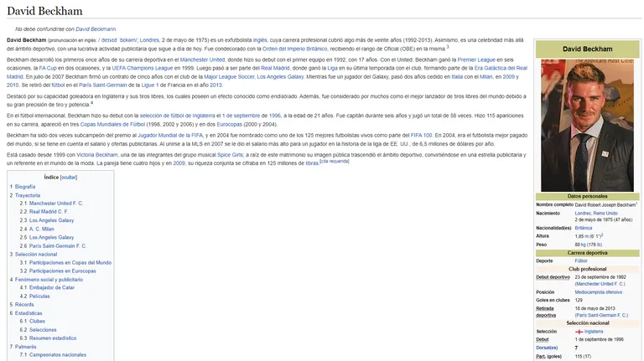Go to 2.2 Real Madrid C. F.
The height and width of the screenshot is (361, 644).
click(x=49, y=212)
